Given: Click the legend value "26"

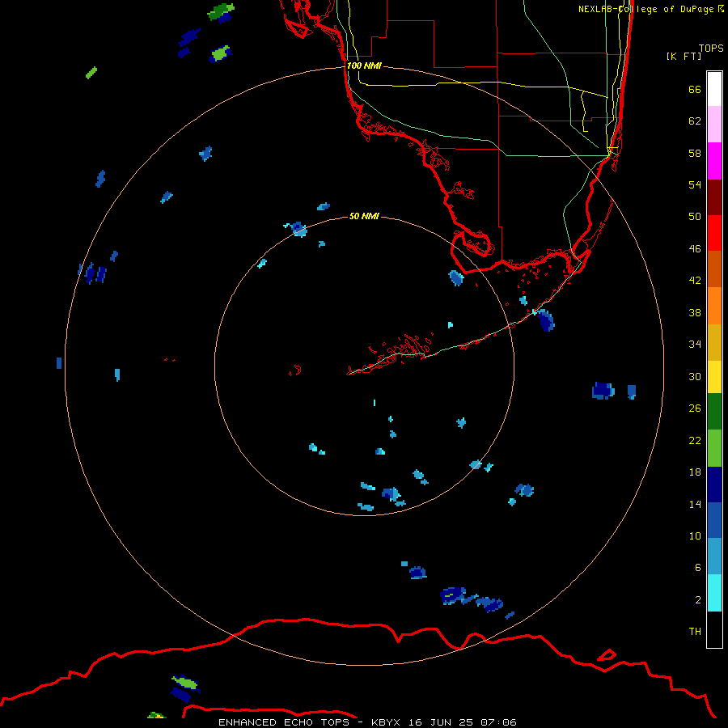Looking at the screenshot, I should 695,408.
